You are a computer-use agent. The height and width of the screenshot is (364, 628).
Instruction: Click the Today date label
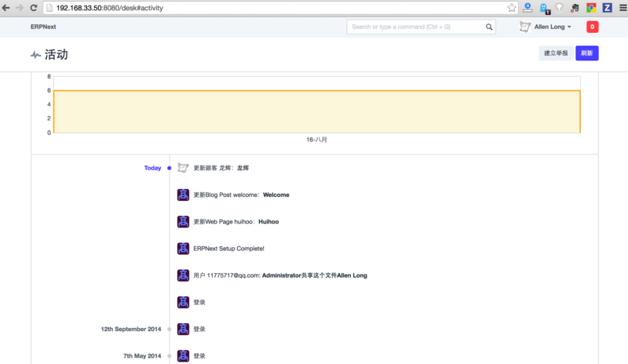click(x=152, y=168)
